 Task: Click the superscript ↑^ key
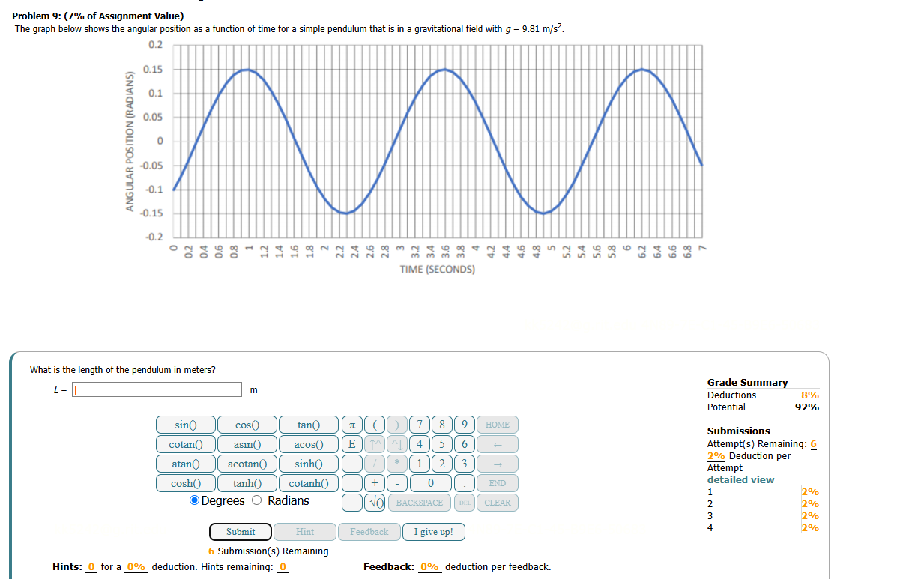[375, 444]
